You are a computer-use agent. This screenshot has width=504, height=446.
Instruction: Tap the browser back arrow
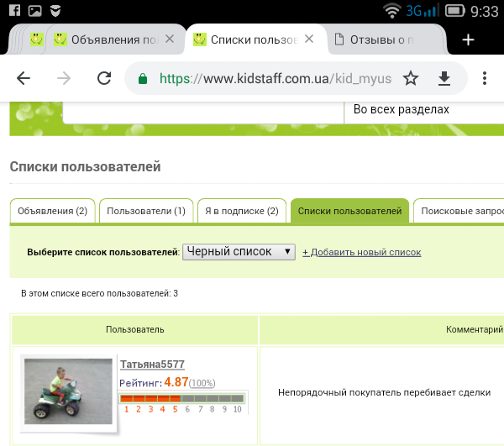point(24,78)
